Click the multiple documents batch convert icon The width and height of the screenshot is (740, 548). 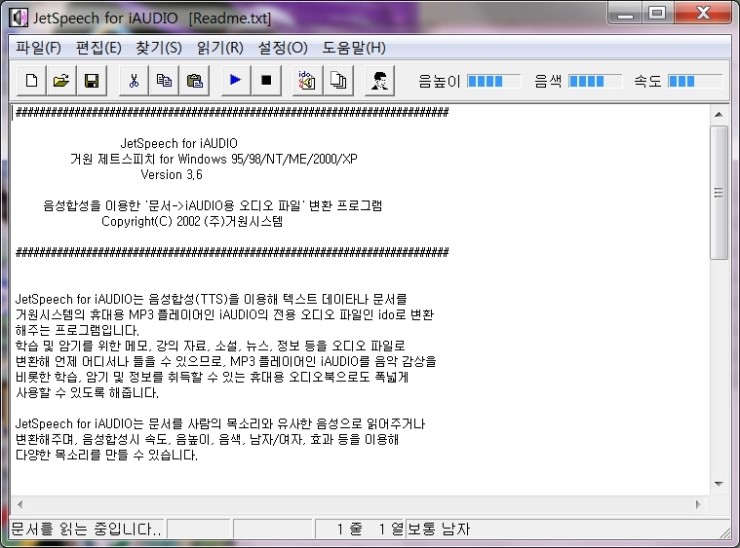point(338,81)
